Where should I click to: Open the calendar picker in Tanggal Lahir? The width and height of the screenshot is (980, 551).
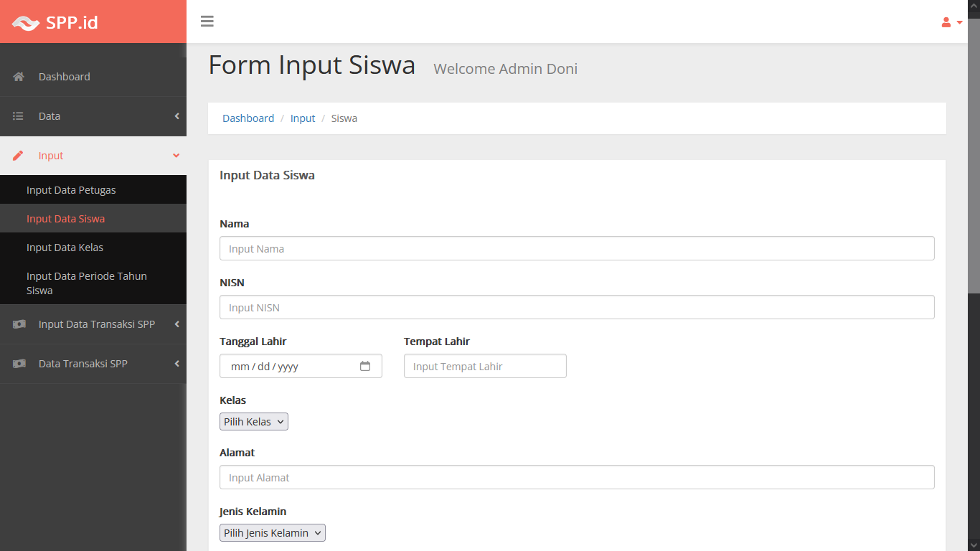click(x=365, y=366)
